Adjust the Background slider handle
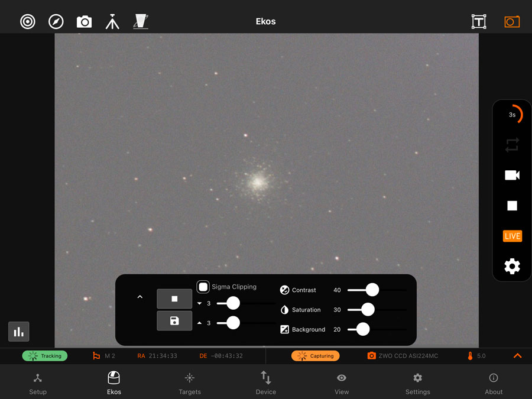This screenshot has height=399, width=532. [x=363, y=329]
